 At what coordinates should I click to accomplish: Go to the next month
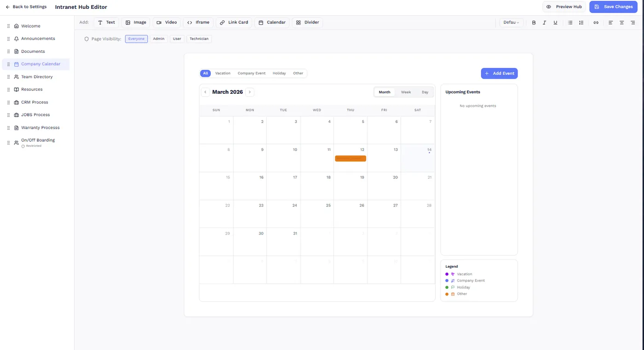pyautogui.click(x=250, y=92)
